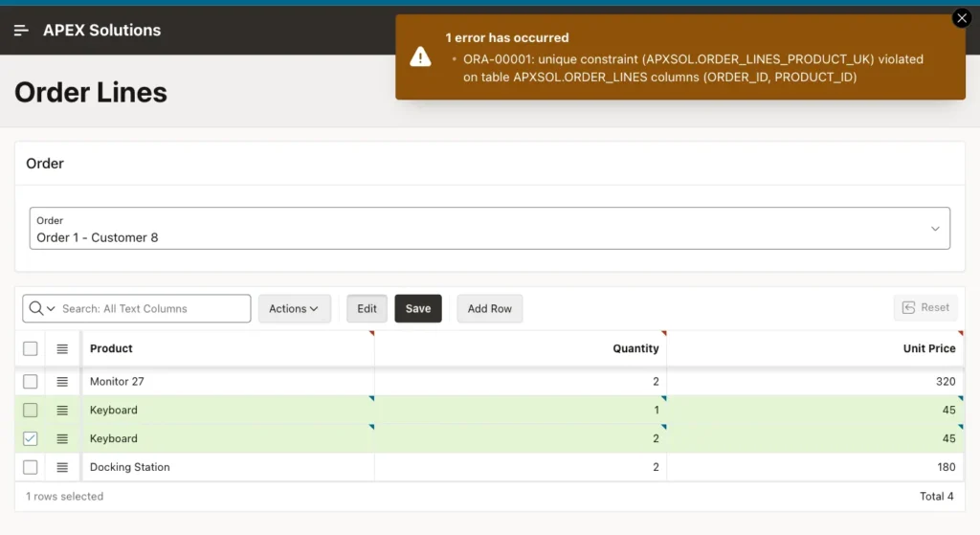Screen dimensions: 980x535
Task: Click the Total 4 footer text
Action: click(x=936, y=497)
